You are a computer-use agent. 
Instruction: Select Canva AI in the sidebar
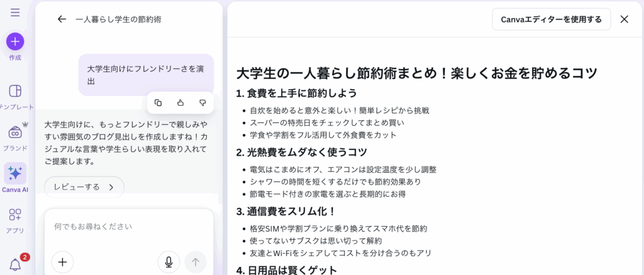pyautogui.click(x=15, y=174)
